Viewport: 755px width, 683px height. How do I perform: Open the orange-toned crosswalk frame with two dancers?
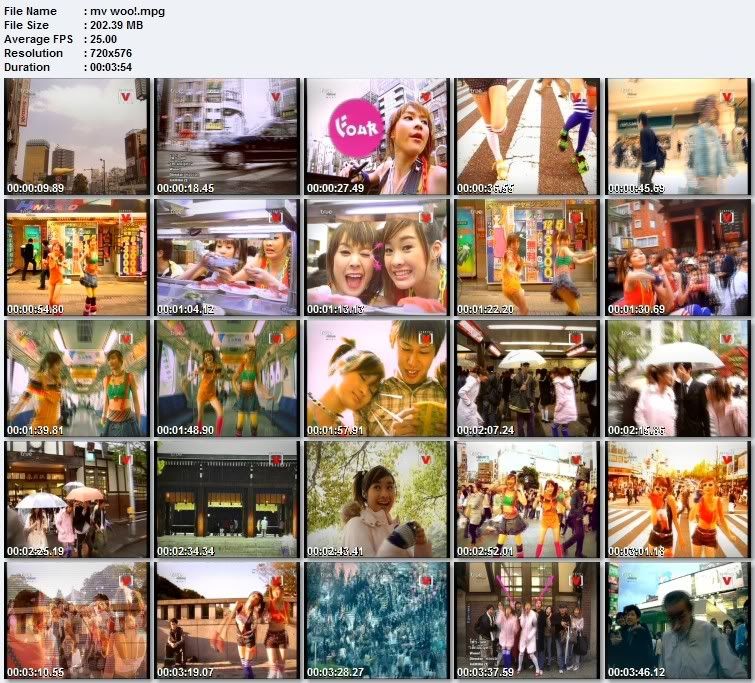[678, 499]
